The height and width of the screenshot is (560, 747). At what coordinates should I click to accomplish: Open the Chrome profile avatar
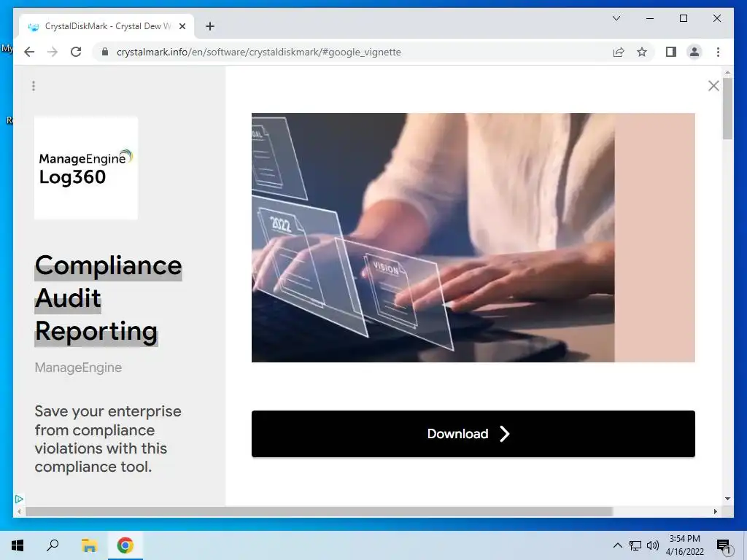(x=694, y=52)
